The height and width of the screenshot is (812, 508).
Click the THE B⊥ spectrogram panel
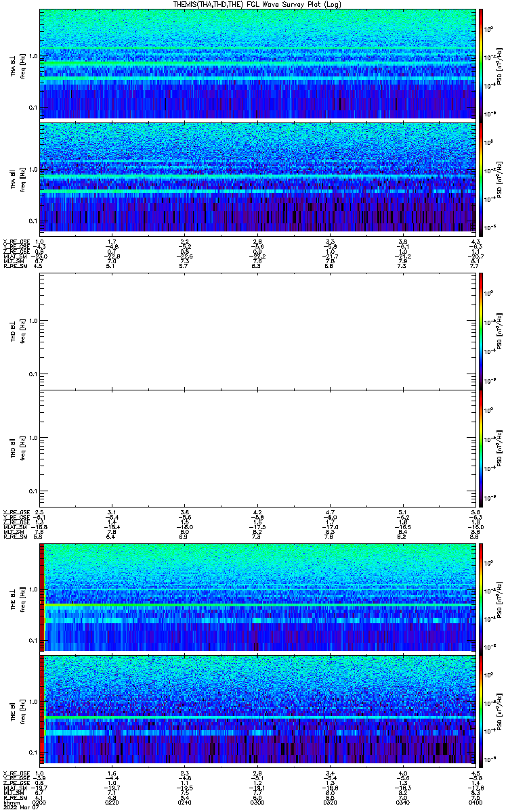point(258,597)
